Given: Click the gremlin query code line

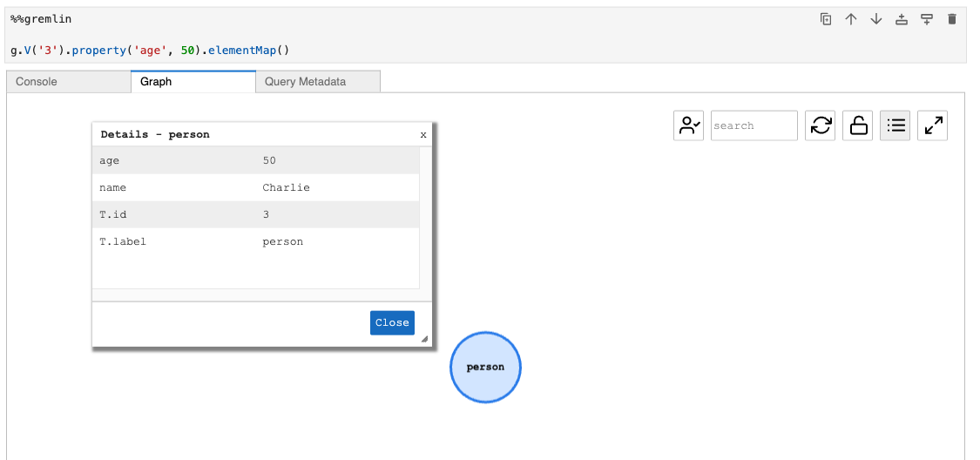Looking at the screenshot, I should [x=150, y=51].
